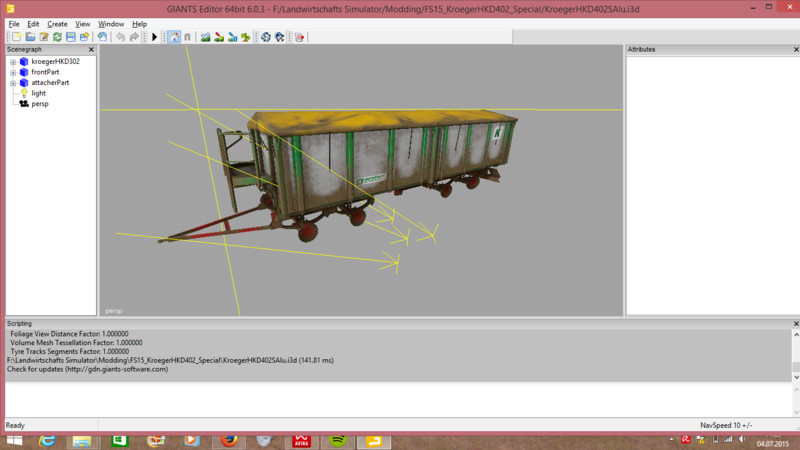
Task: Open the File menu
Action: pyautogui.click(x=14, y=24)
